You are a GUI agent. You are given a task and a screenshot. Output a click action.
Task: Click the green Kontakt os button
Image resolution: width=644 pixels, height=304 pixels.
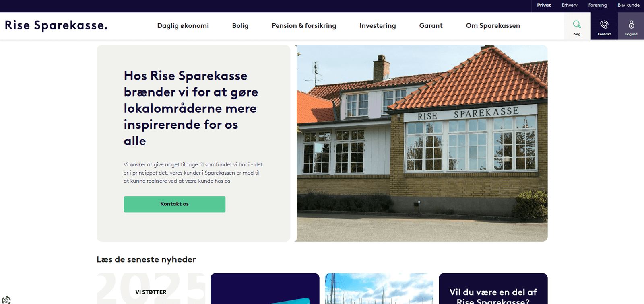point(174,204)
